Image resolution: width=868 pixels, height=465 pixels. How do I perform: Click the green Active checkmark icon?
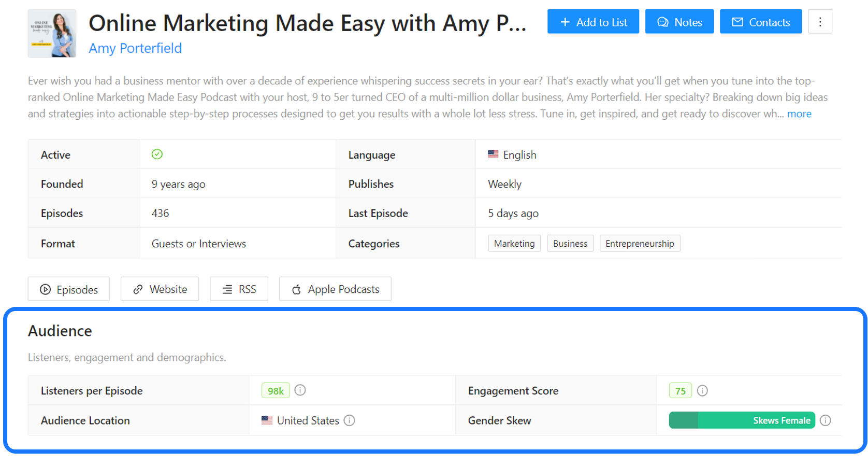pos(157,154)
